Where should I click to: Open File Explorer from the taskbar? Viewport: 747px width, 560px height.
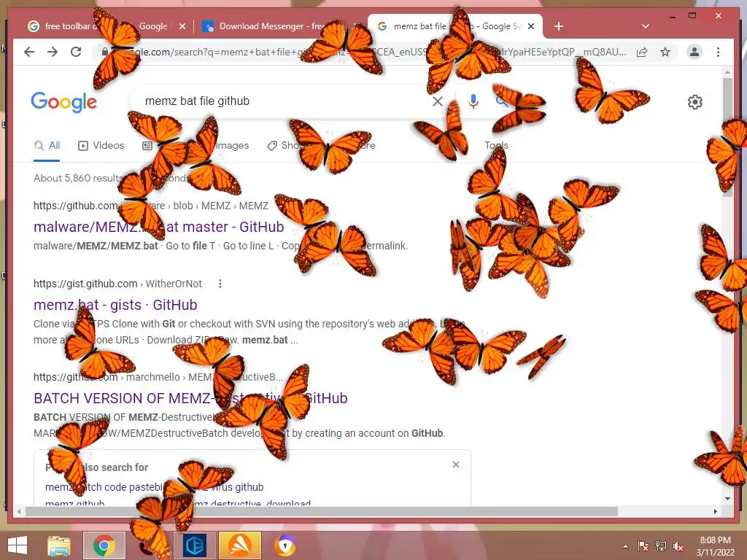click(x=59, y=545)
